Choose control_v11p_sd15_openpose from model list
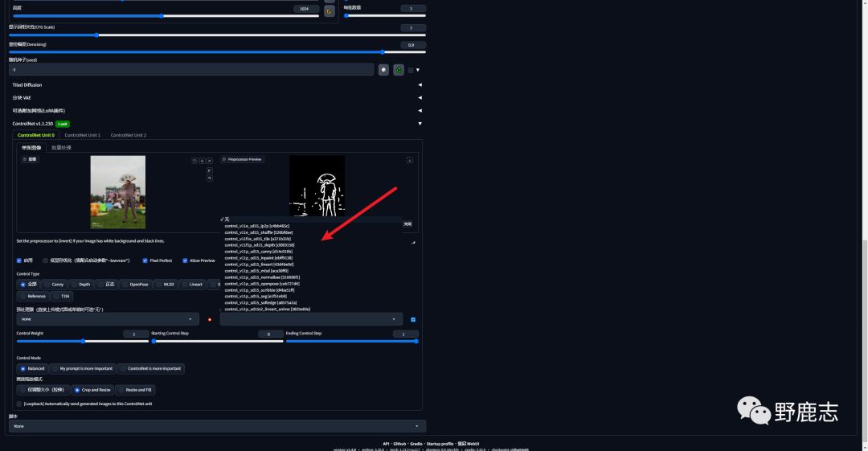868x451 pixels. click(262, 284)
